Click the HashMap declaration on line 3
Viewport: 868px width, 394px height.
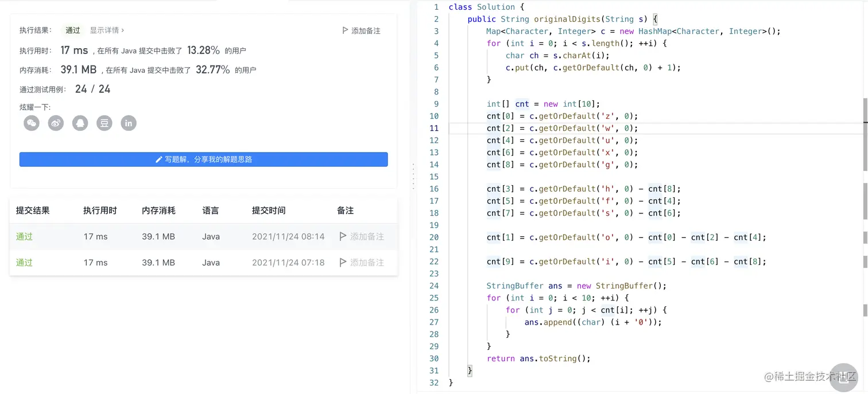[x=633, y=31]
